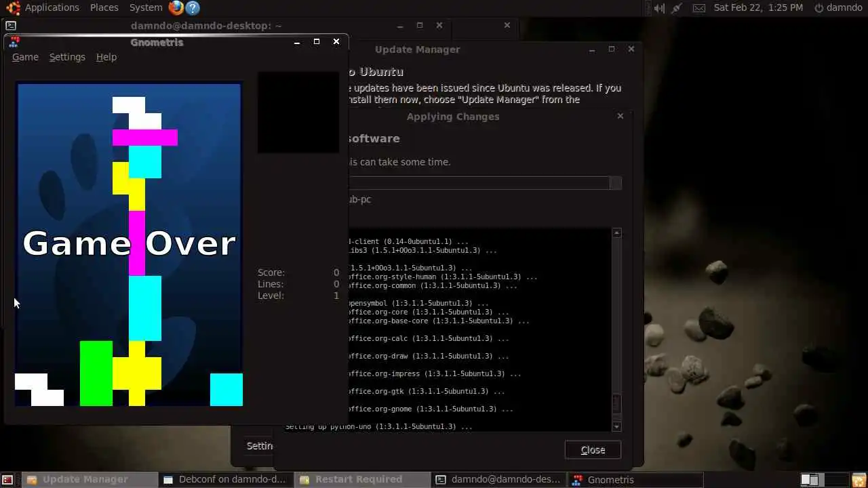This screenshot has height=488, width=868.
Task: Close the Applying Changes dialog with its X
Action: [620, 116]
